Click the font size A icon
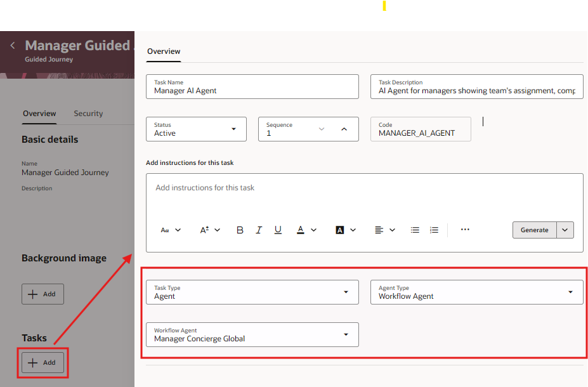The image size is (588, 387). pyautogui.click(x=204, y=230)
